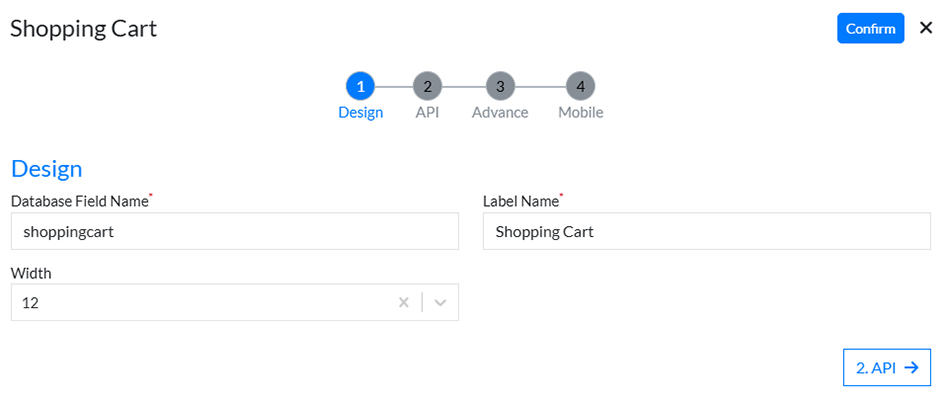Image resolution: width=942 pixels, height=403 pixels.
Task: Click the Shopping Cart dialog title
Action: click(83, 28)
